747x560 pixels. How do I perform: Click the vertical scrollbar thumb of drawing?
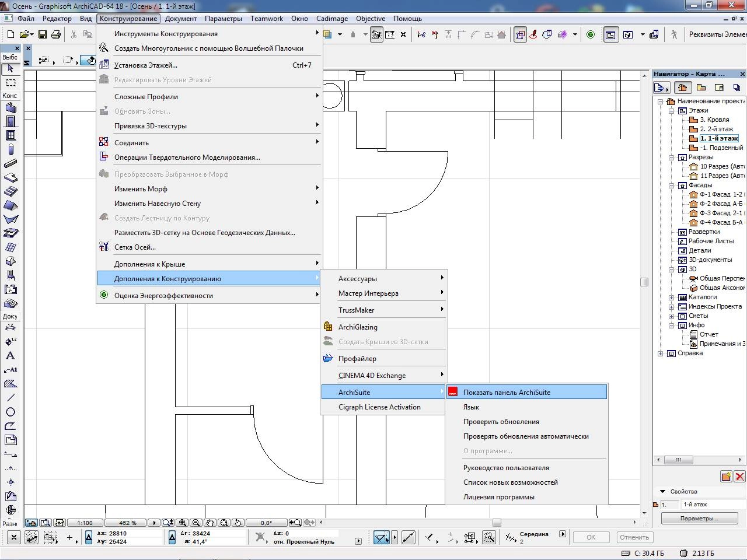pyautogui.click(x=644, y=282)
